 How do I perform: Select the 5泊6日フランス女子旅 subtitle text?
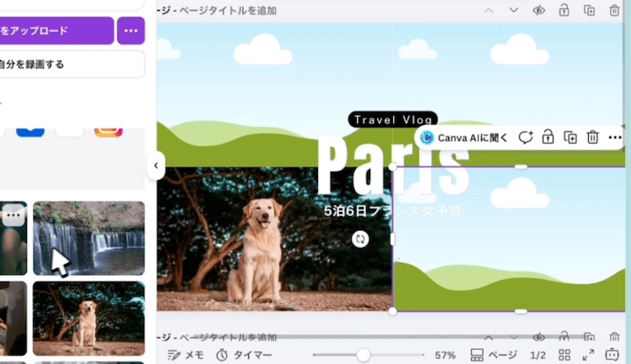(x=393, y=211)
